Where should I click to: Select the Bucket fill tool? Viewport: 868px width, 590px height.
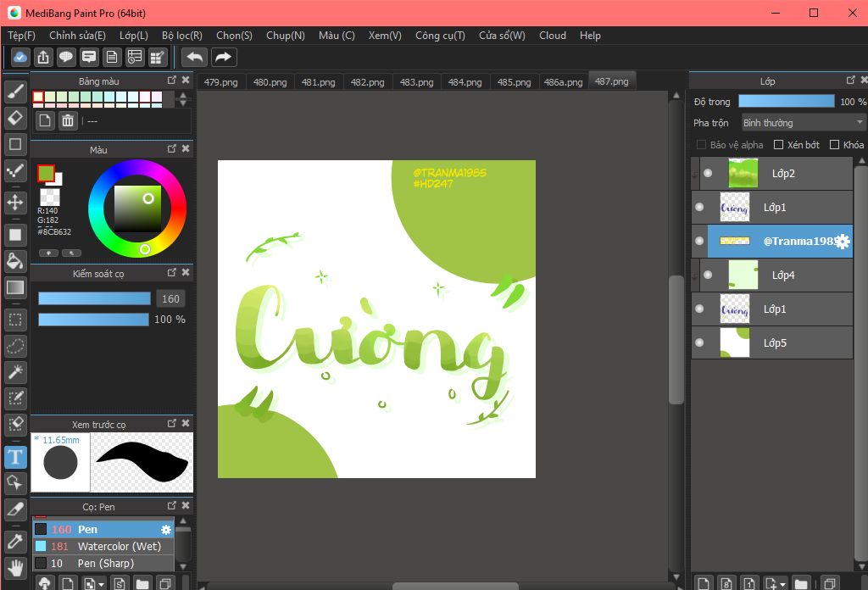click(15, 260)
